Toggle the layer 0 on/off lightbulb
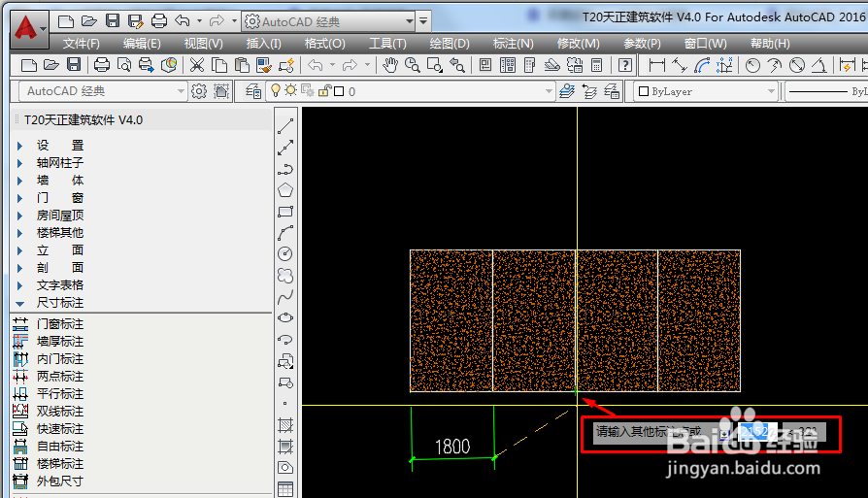Screen dimensions: 868x498 pos(275,90)
